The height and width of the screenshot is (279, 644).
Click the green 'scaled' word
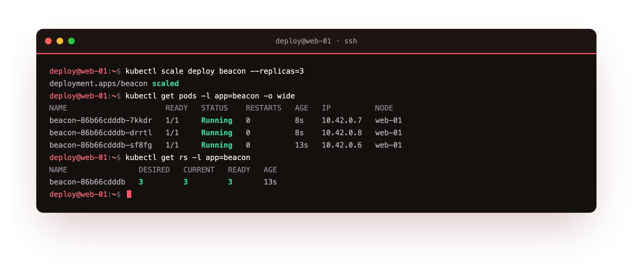coord(165,84)
